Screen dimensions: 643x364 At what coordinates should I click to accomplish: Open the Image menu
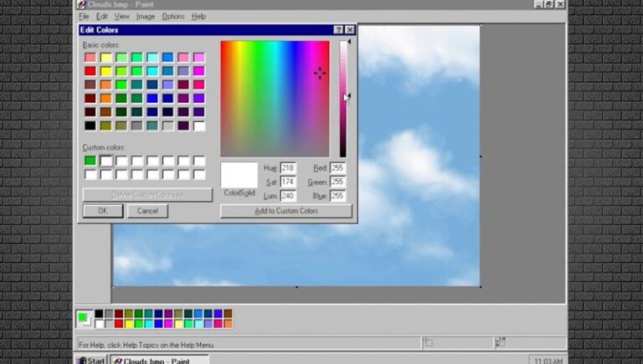click(145, 16)
